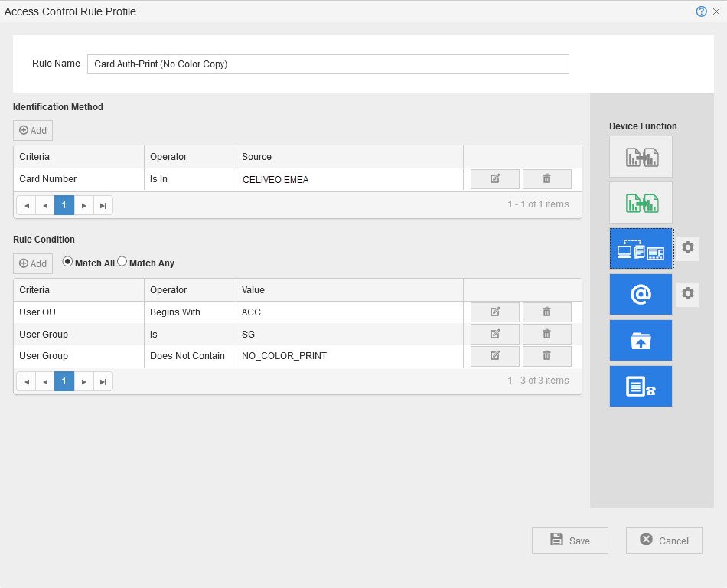Go to previous page in Rule Condition pager
The image size is (727, 588).
(45, 381)
